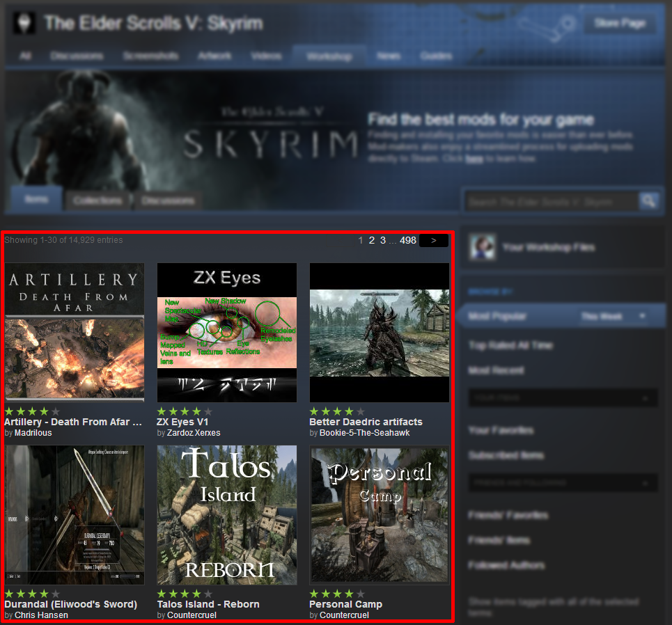This screenshot has width=672, height=625.
Task: Click the next page arrow button
Action: coord(433,240)
